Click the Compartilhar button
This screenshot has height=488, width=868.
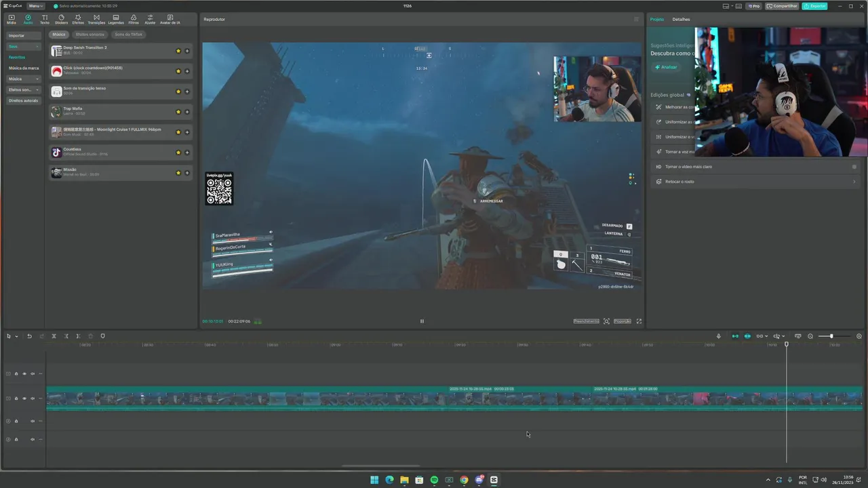tap(782, 6)
